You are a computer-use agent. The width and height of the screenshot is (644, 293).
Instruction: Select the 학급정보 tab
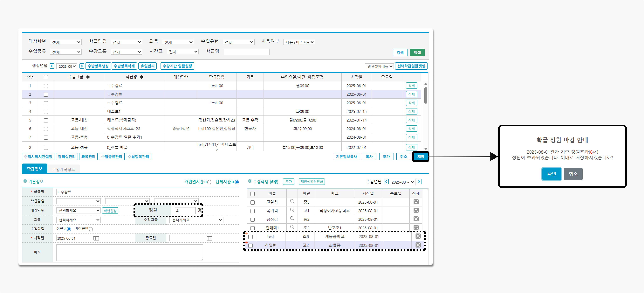tap(34, 169)
